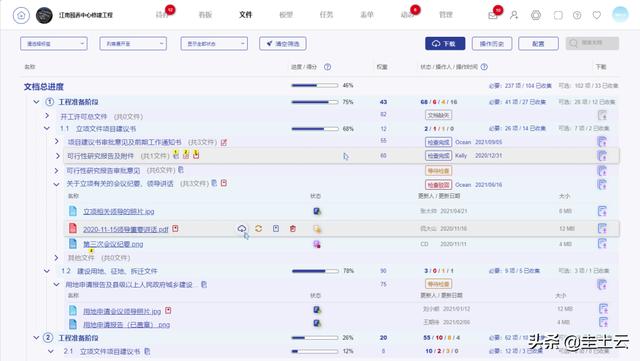
Task: Open the 文件 tab
Action: tap(245, 15)
